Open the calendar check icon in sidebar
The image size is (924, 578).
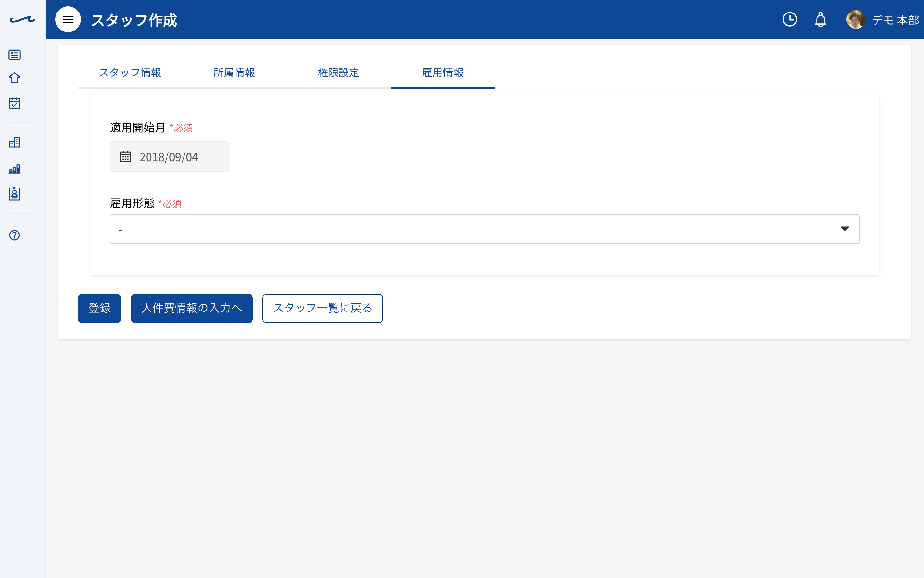point(14,103)
